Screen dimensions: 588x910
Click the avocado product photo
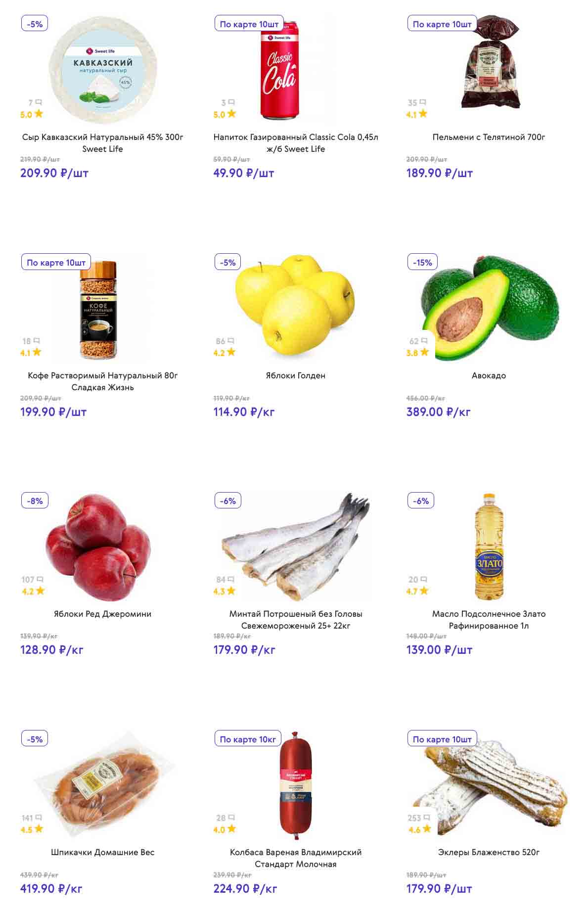click(490, 306)
